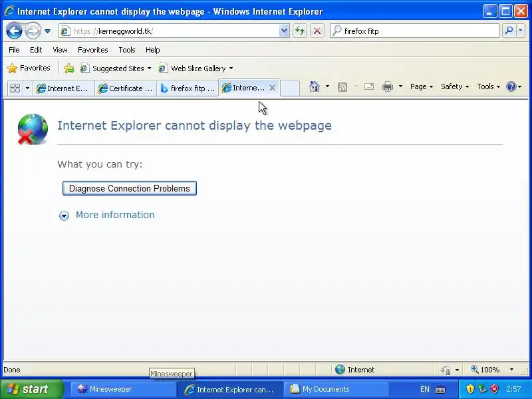Open the Tools command bar menu
The width and height of the screenshot is (532, 399).
pyautogui.click(x=488, y=86)
